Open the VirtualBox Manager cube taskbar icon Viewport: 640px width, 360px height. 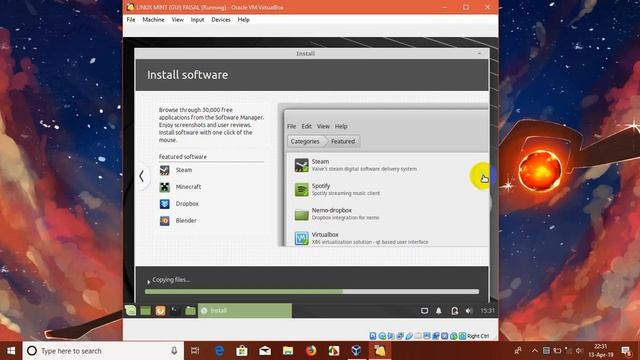(356, 351)
